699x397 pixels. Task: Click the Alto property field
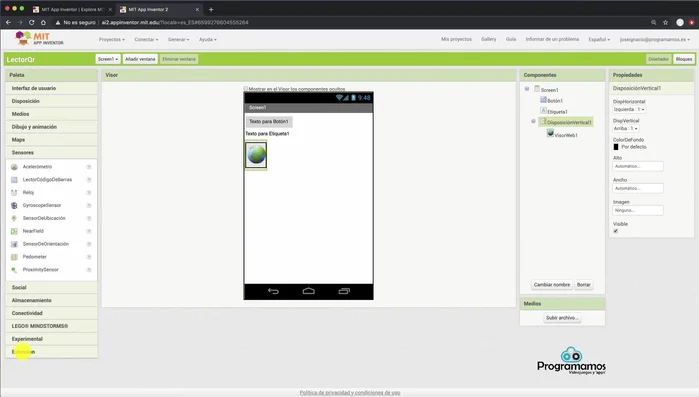click(638, 166)
